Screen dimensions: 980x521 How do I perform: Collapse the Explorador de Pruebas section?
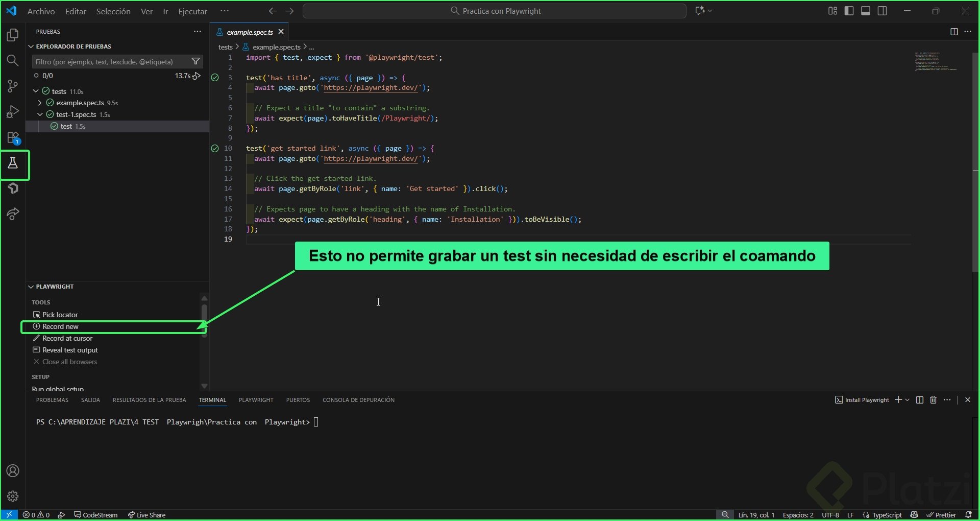[31, 46]
